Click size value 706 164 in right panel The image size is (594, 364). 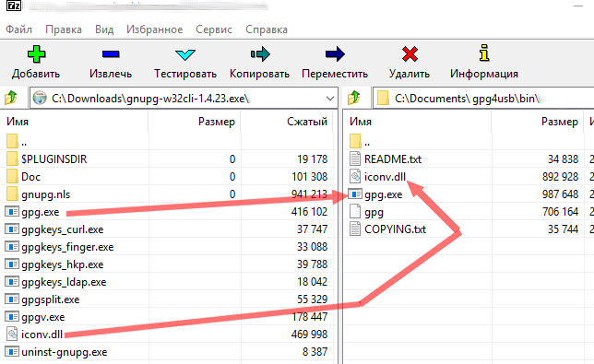[560, 212]
